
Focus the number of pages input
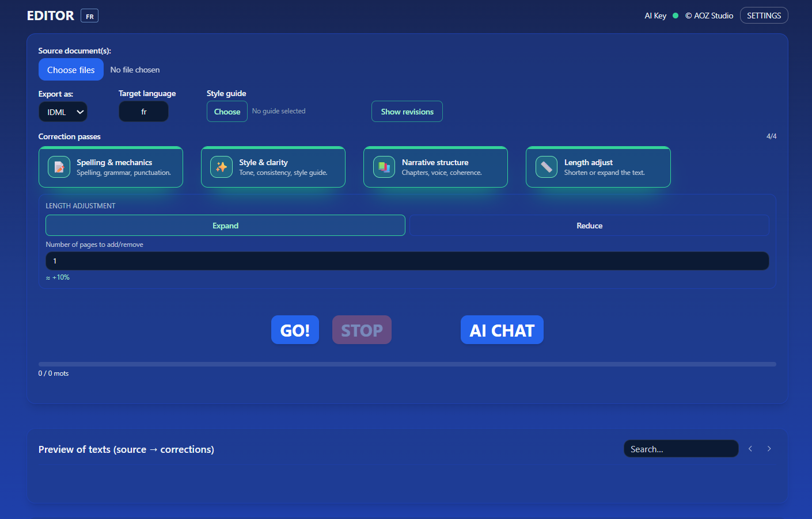tap(407, 261)
